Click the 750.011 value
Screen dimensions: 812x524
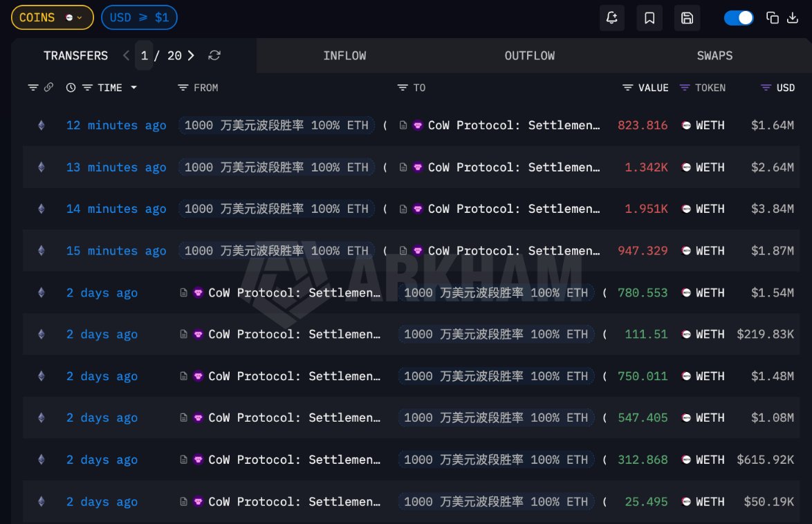642,376
